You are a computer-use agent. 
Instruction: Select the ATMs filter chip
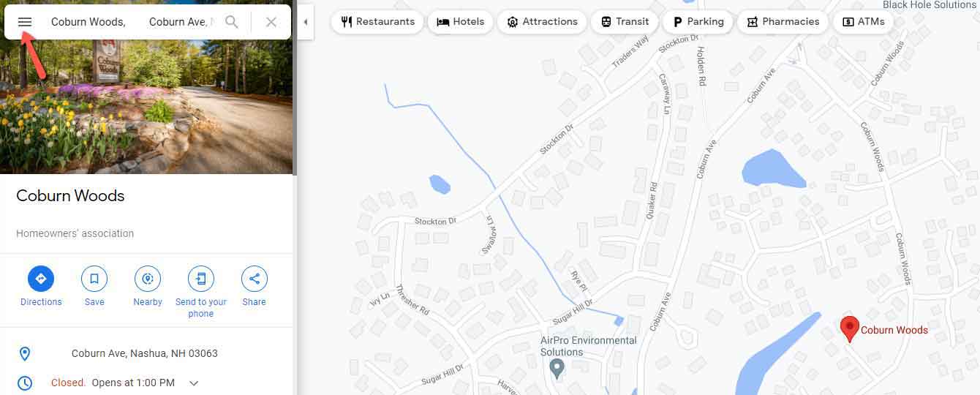[864, 22]
